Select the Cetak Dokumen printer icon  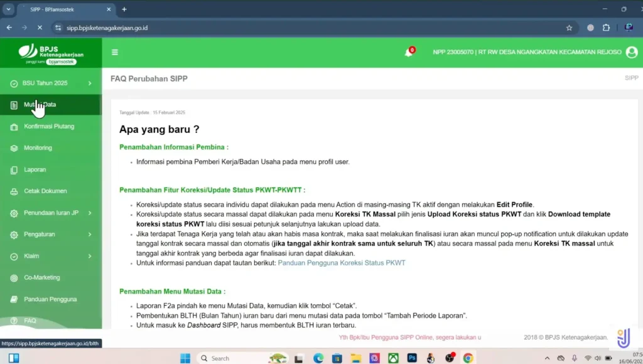click(x=13, y=191)
